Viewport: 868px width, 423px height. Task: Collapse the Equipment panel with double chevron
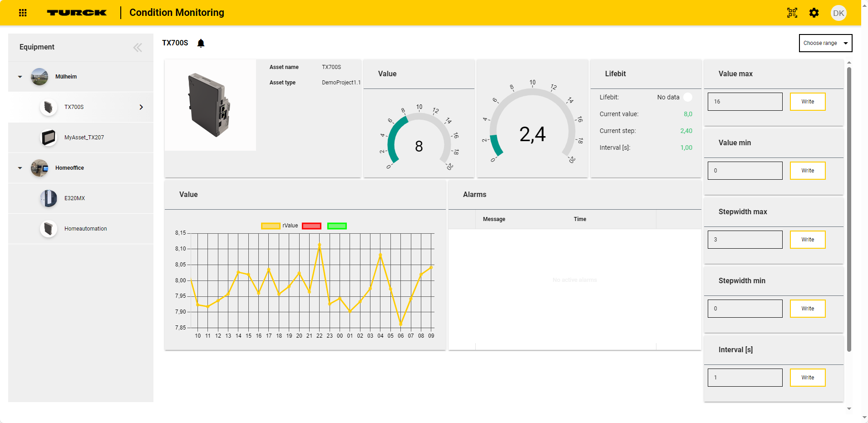(x=138, y=47)
